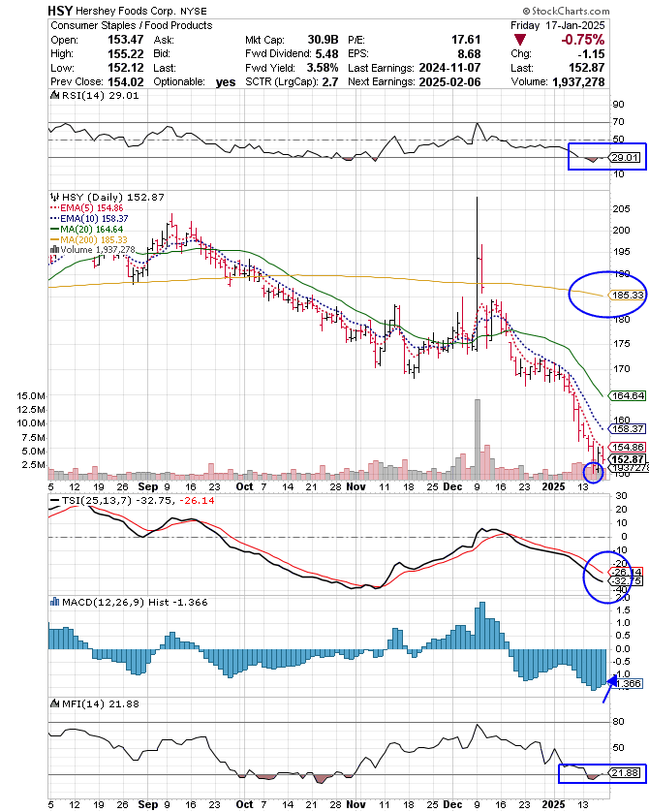Click the MA(200) 185.33 legend text

(x=94, y=239)
